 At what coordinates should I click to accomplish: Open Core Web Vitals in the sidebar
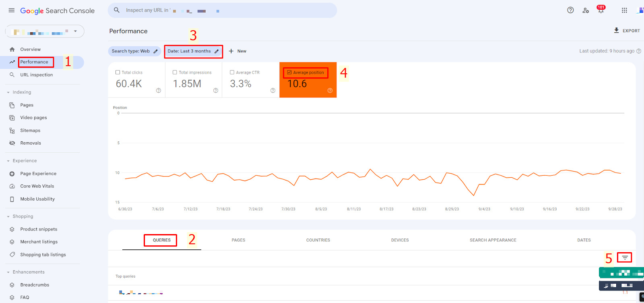[x=37, y=186]
